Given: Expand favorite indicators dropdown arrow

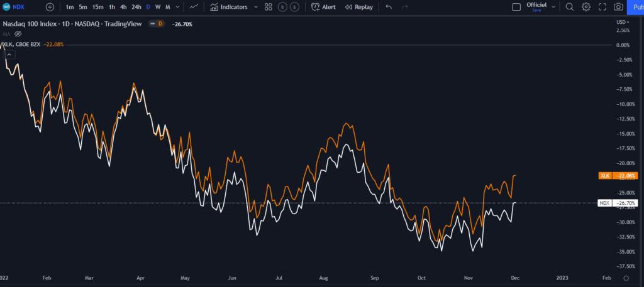Looking at the screenshot, I should pyautogui.click(x=256, y=7).
